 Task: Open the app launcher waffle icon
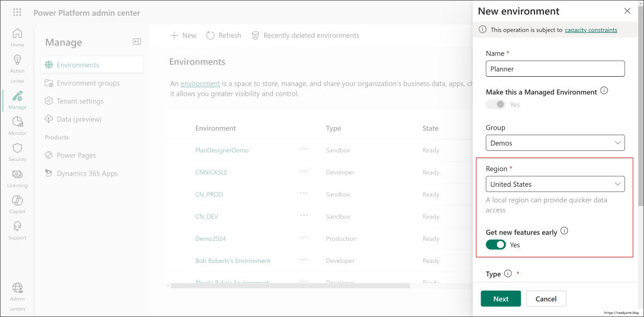coord(17,13)
